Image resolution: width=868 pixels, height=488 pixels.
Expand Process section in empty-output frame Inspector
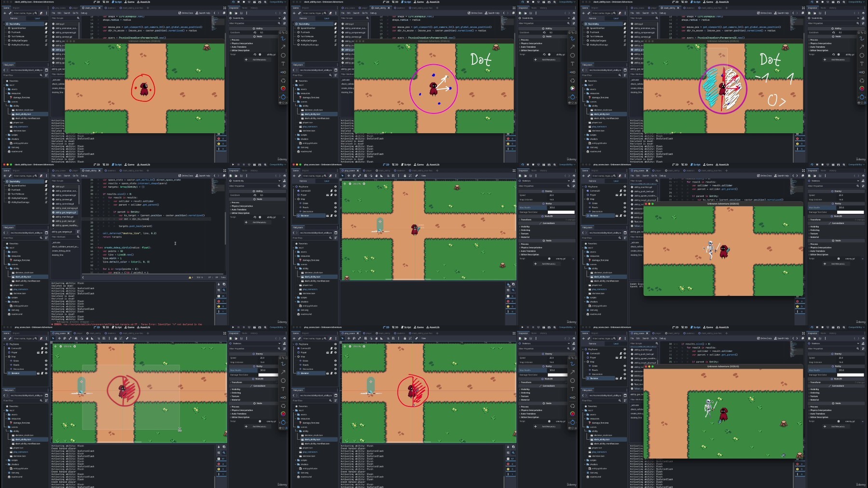click(547, 244)
